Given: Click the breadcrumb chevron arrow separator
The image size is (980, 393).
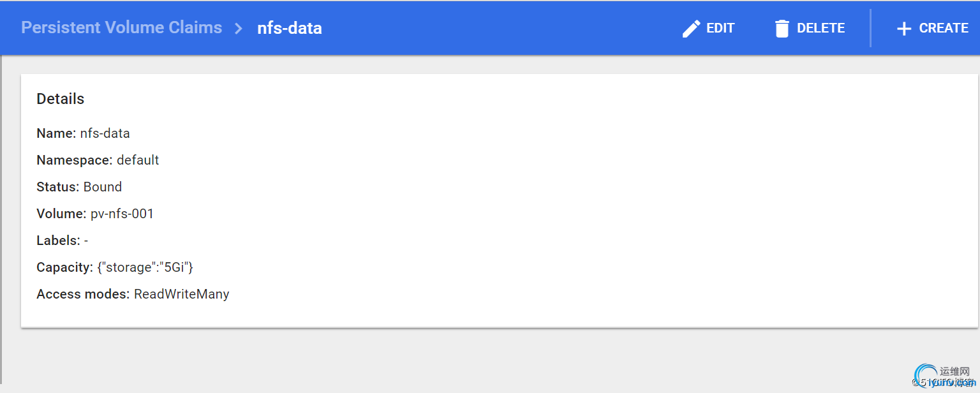Looking at the screenshot, I should click(239, 28).
